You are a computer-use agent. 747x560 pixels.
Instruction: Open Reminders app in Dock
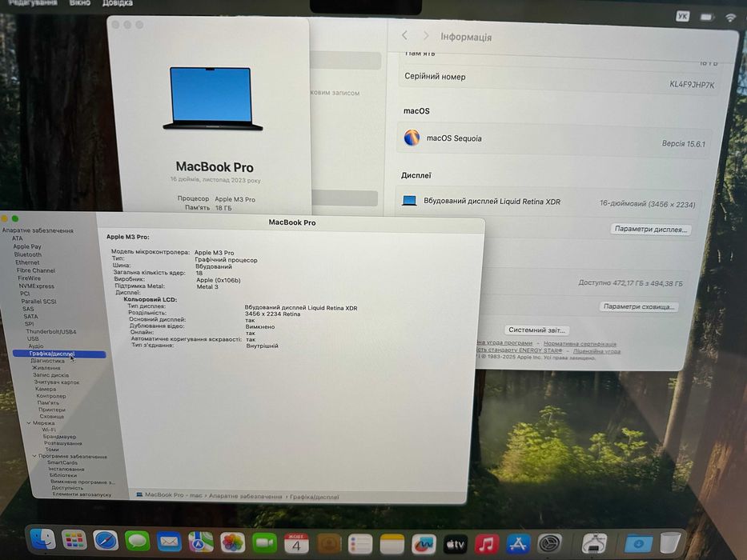pos(360,544)
